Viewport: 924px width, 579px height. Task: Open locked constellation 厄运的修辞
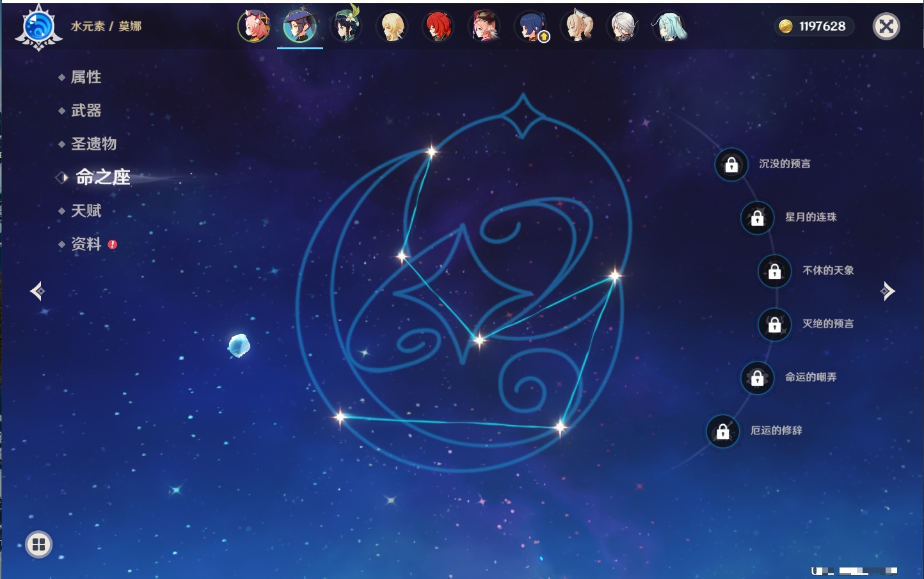tap(723, 431)
